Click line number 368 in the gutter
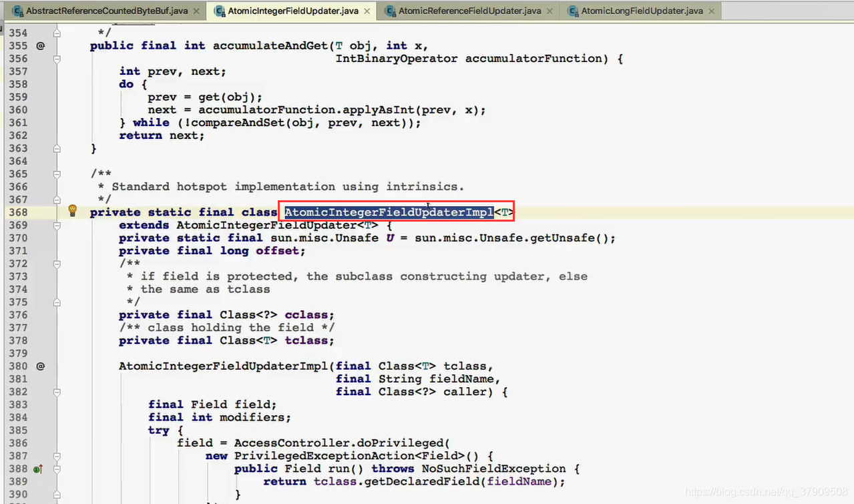 18,212
